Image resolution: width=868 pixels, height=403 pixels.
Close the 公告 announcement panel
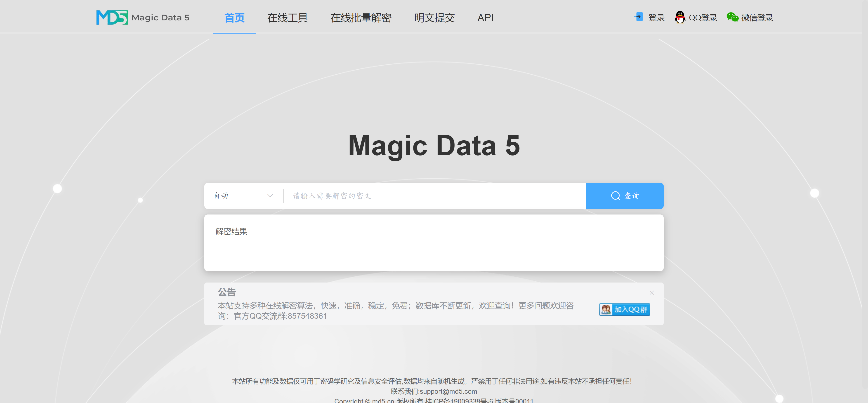[652, 292]
